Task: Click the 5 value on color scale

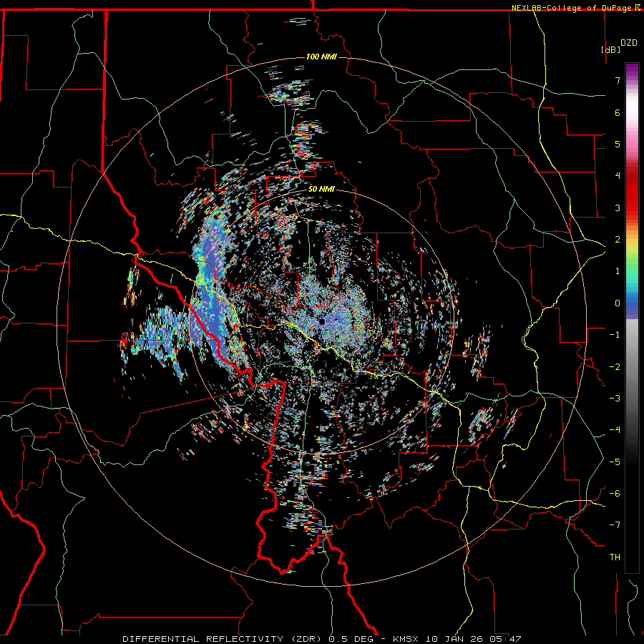Action: 618,144
